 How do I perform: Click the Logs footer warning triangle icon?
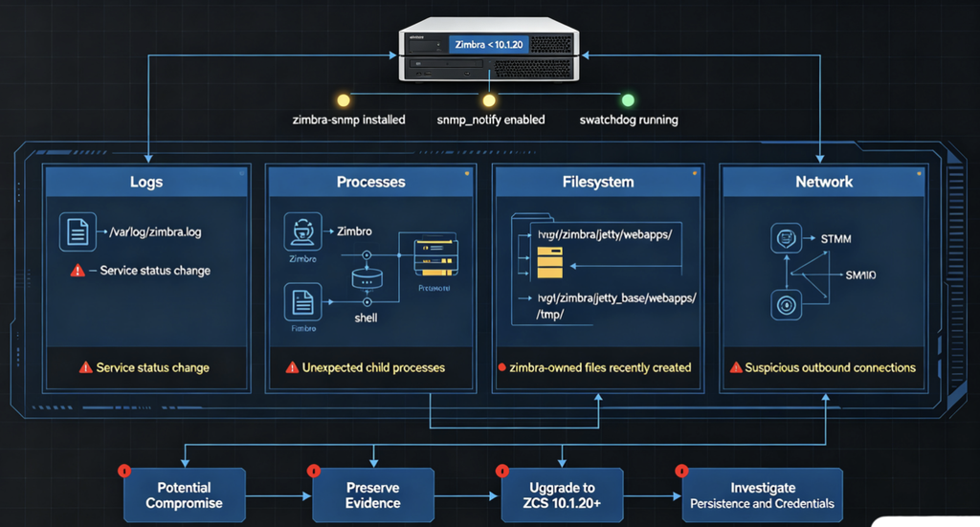point(85,367)
